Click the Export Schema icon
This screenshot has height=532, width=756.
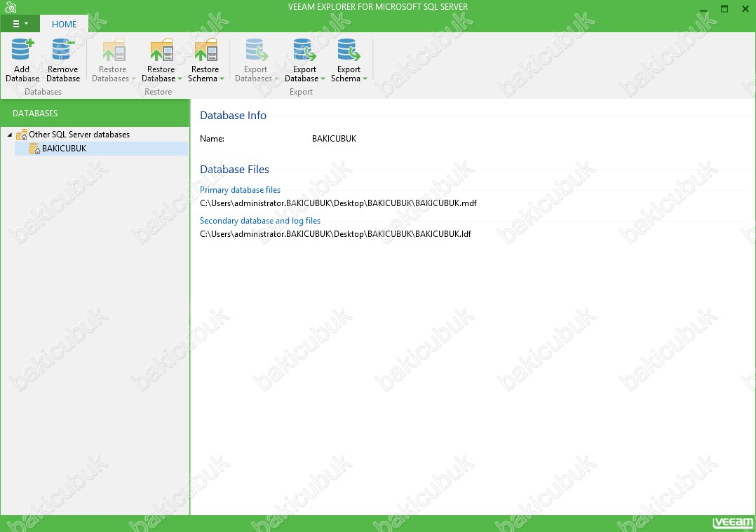[349, 50]
